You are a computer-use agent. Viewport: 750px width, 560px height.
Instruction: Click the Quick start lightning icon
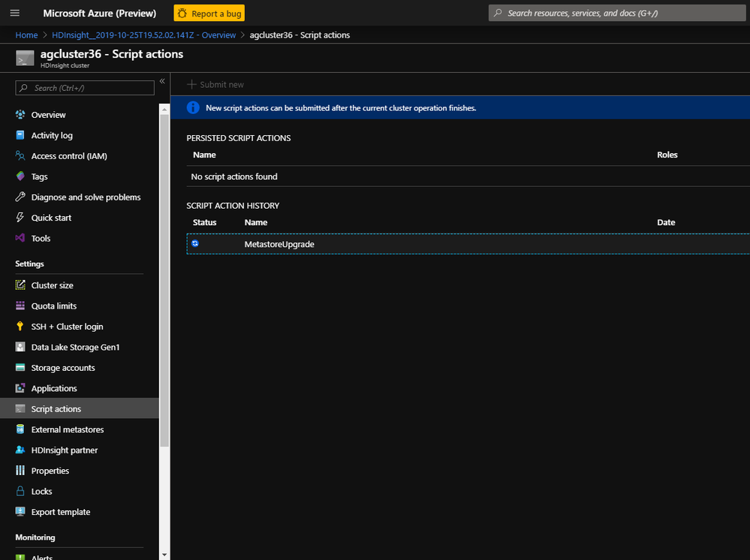[20, 218]
